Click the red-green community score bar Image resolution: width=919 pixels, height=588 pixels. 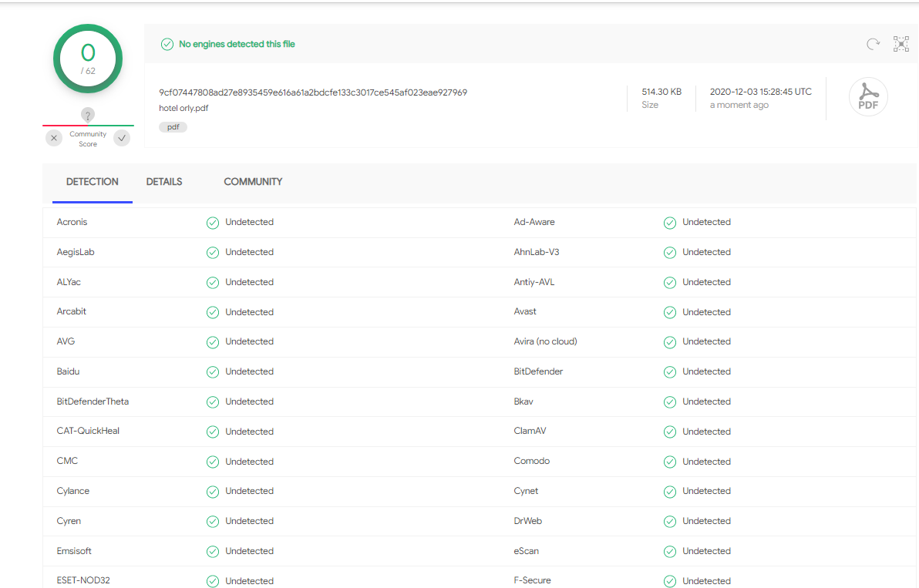pyautogui.click(x=88, y=125)
